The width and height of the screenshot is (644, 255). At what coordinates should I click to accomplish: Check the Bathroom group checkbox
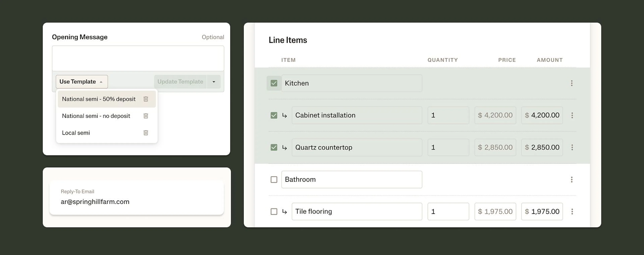[274, 179]
